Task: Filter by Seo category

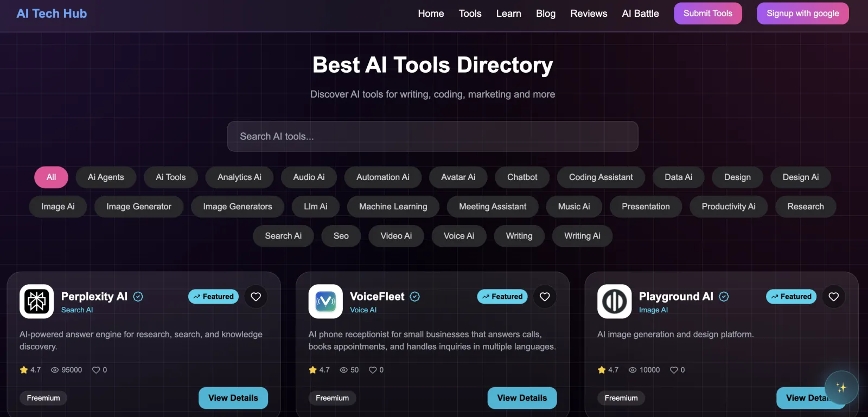Action: (x=341, y=236)
